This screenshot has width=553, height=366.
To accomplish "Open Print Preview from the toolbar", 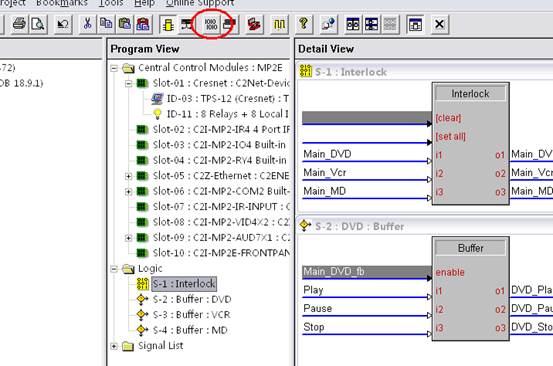I will [38, 24].
